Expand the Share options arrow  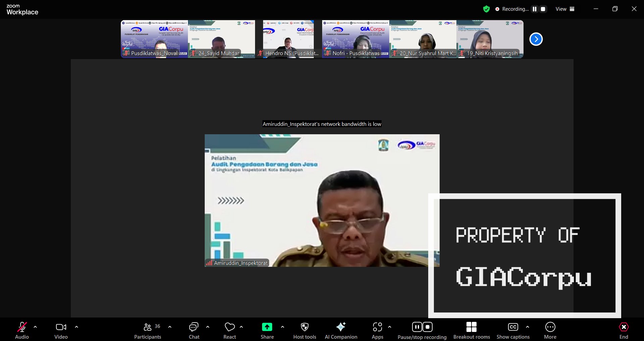click(283, 327)
